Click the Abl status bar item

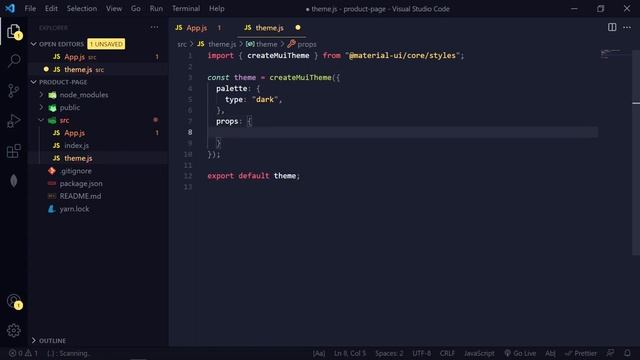[x=550, y=353]
